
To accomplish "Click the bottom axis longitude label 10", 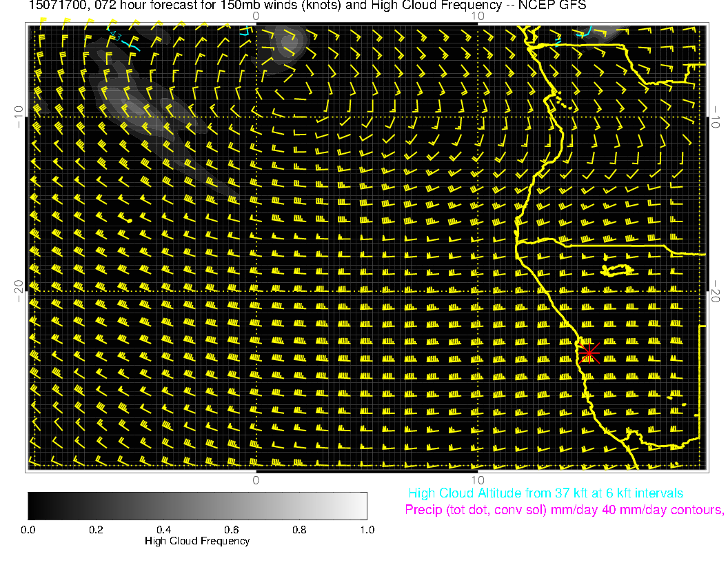I will pos(478,480).
